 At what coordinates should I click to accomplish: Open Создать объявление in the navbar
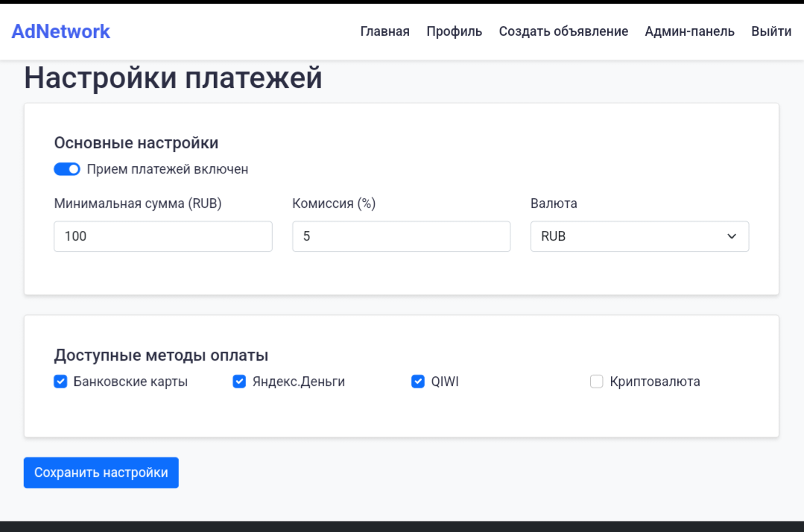point(563,31)
